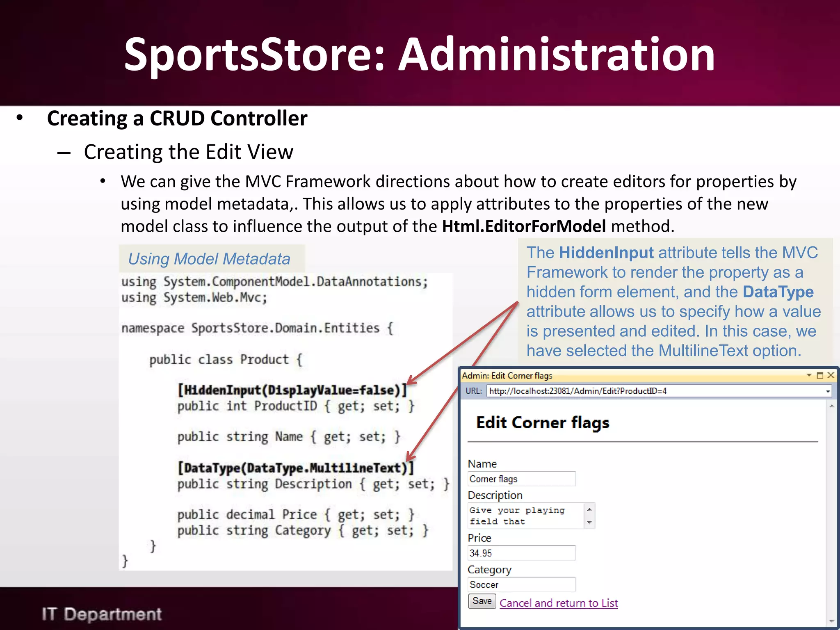Click the Admin: Edit Corner flags title text
The height and width of the screenshot is (630, 840).
tap(507, 376)
